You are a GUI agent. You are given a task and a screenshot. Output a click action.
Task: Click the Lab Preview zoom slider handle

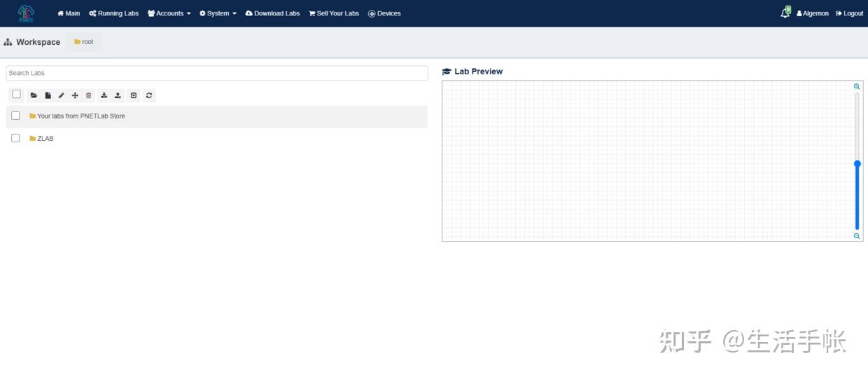pyautogui.click(x=857, y=164)
